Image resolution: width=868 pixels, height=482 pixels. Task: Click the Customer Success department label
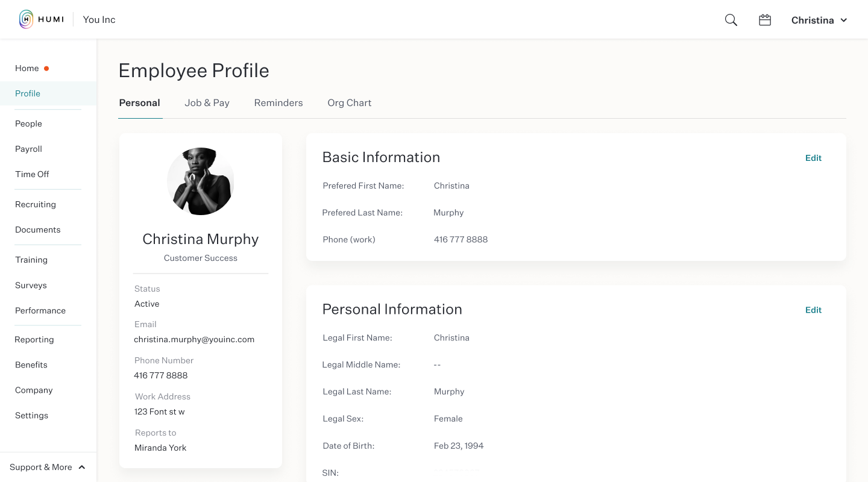[x=201, y=258]
